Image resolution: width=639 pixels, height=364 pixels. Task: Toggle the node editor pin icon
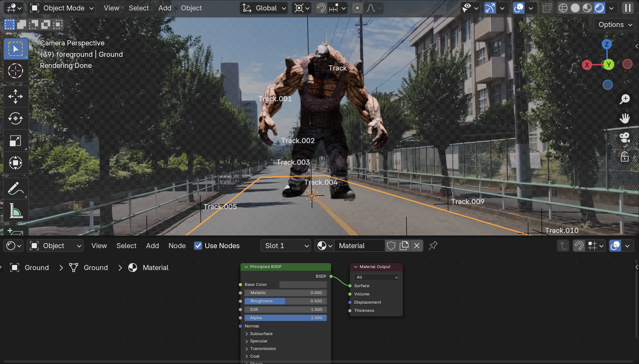click(x=433, y=246)
